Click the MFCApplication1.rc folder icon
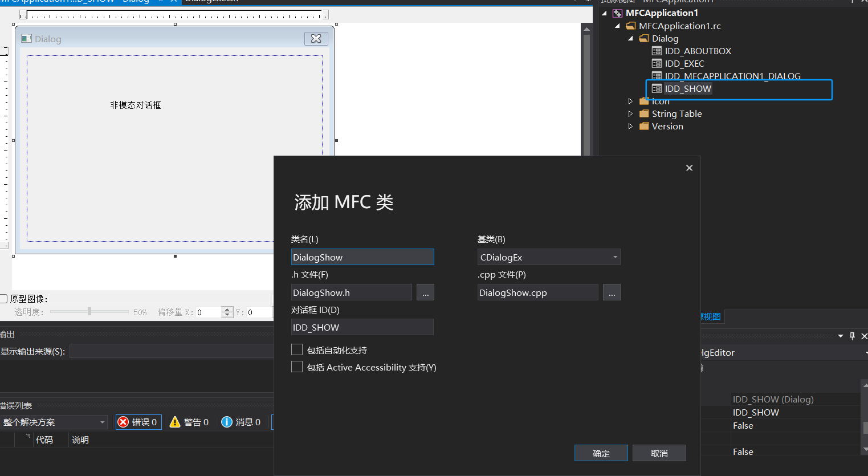Image resolution: width=868 pixels, height=476 pixels. click(x=631, y=26)
